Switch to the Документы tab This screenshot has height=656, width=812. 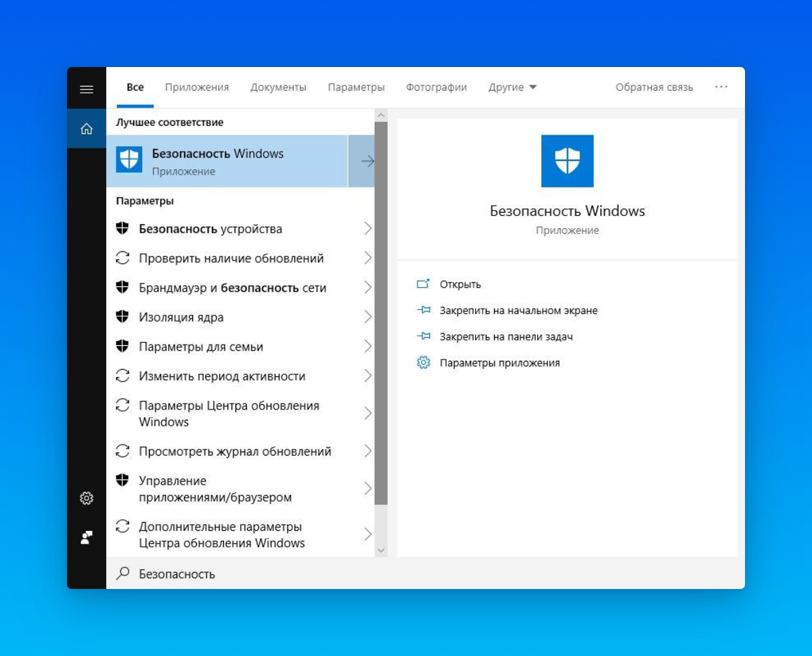pyautogui.click(x=278, y=87)
